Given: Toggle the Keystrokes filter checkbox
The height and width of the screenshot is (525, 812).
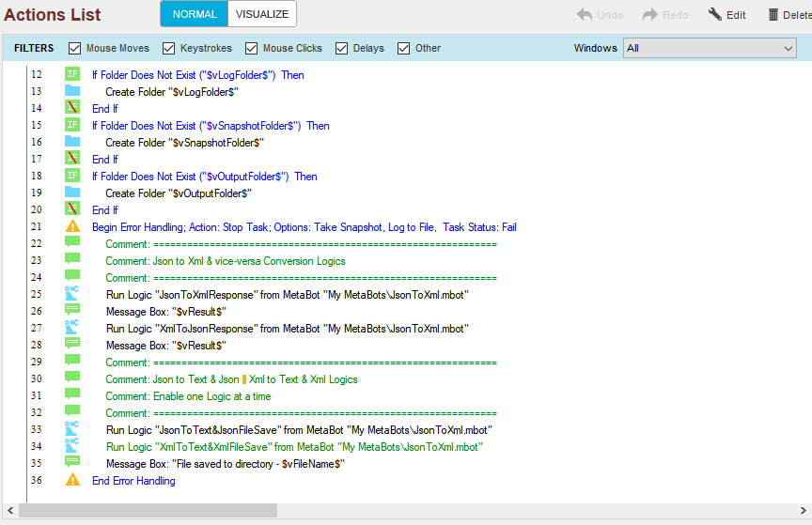Looking at the screenshot, I should point(169,49).
